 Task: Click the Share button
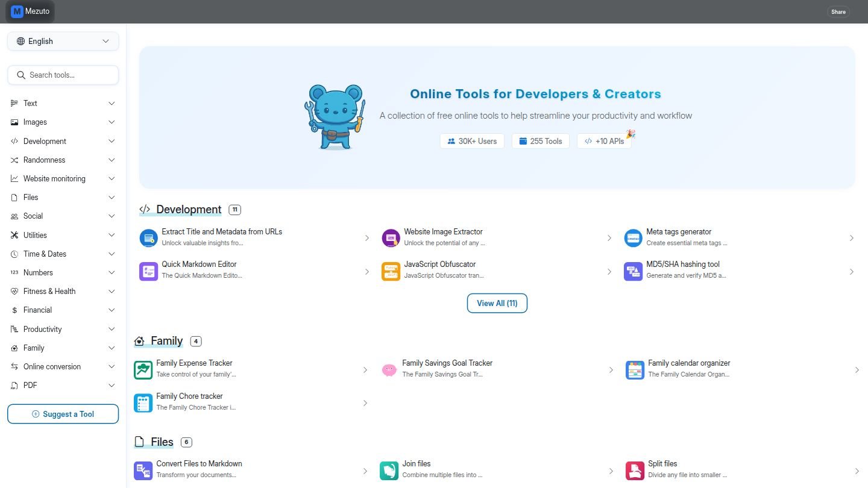838,11
